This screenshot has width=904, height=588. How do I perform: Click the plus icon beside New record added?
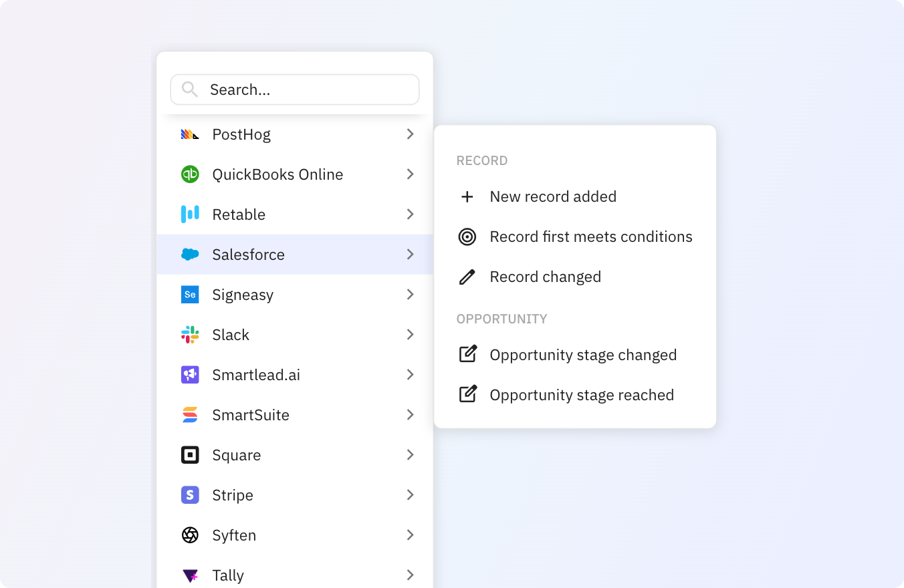pos(467,196)
